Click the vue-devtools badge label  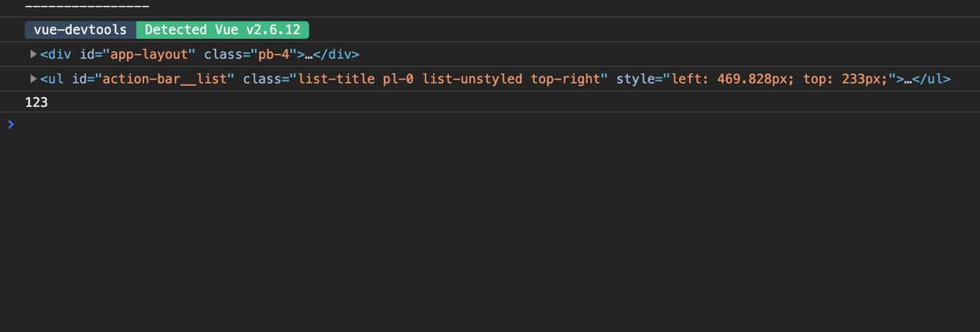[x=80, y=30]
